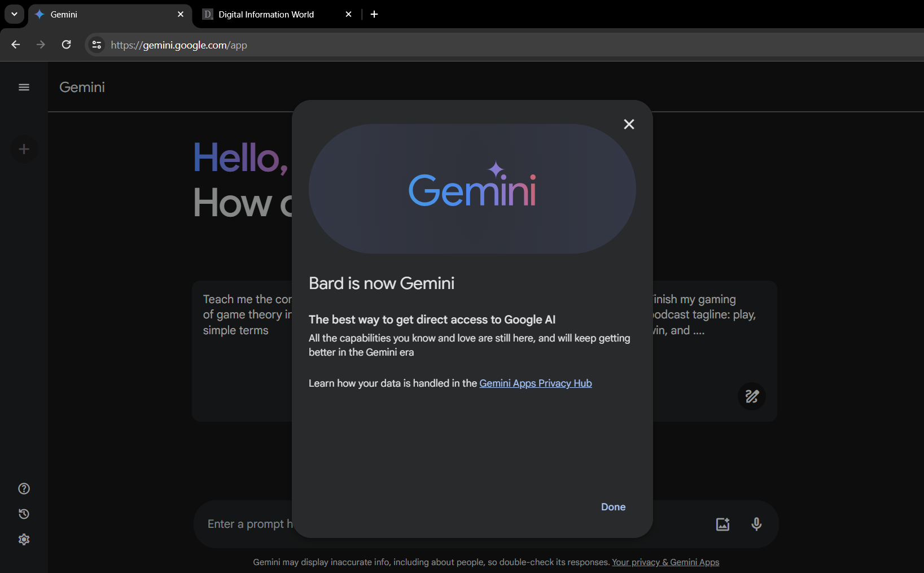Viewport: 924px width, 573px height.
Task: Switch to the Gemini browser tab
Action: 110,15
